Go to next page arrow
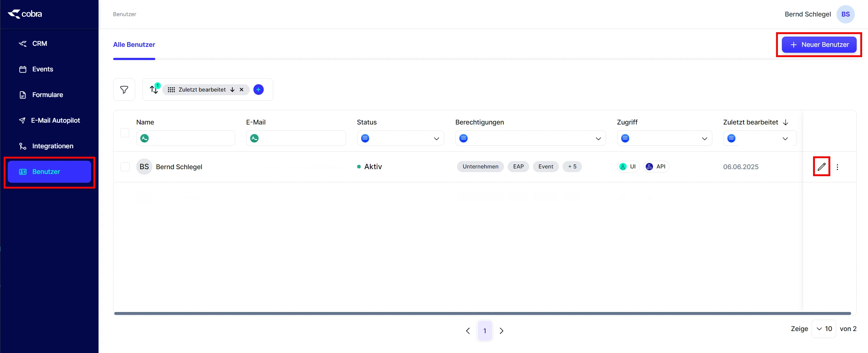 click(501, 331)
